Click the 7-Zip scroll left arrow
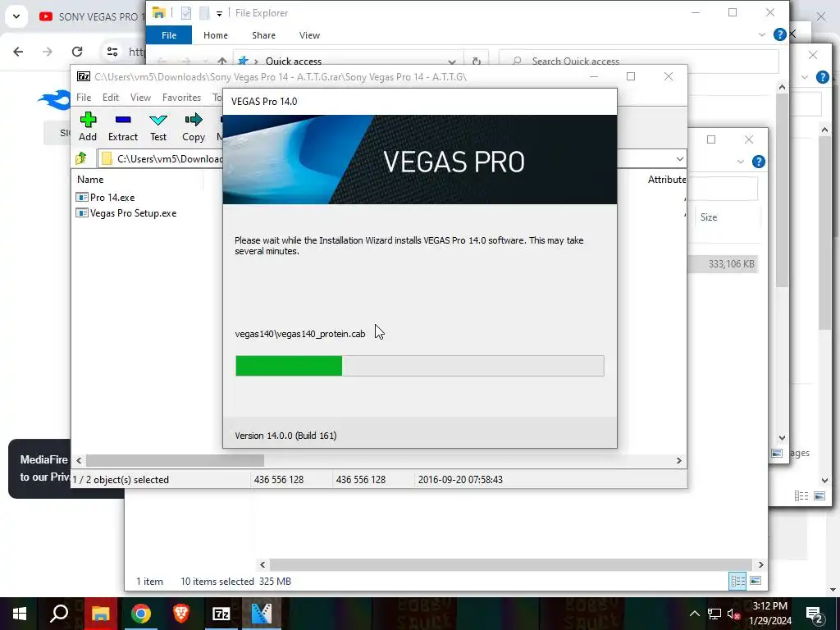840x630 pixels. (79, 461)
